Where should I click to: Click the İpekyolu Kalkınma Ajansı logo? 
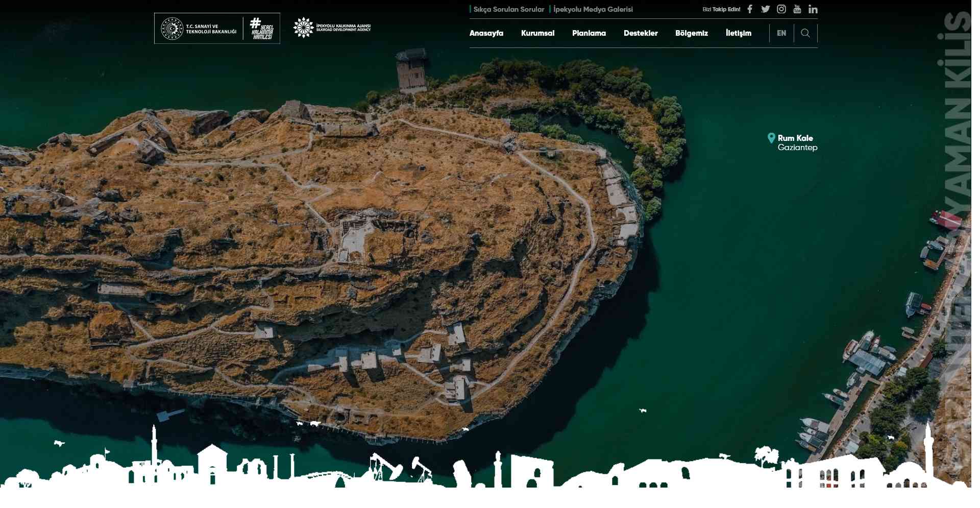click(332, 28)
